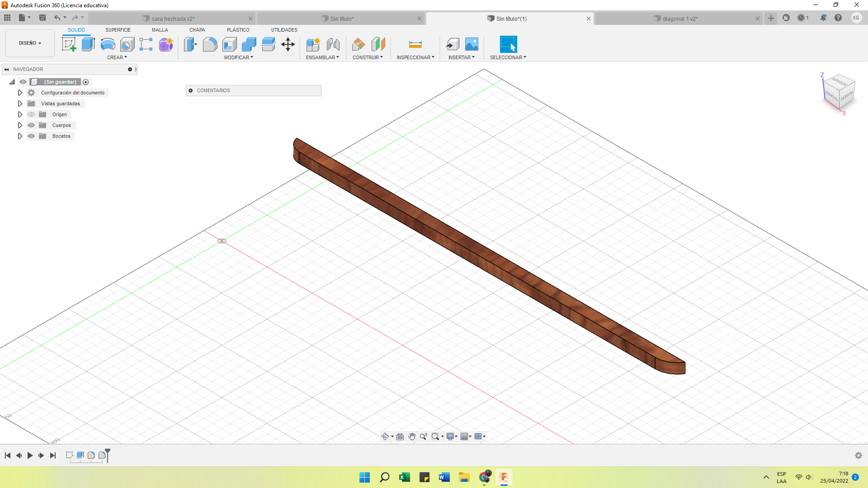Select the Joint tool icon
This screenshot has width=868, height=488.
pos(333,44)
